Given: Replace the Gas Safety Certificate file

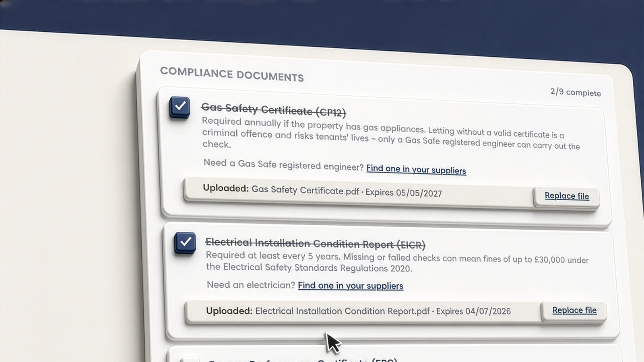Looking at the screenshot, I should point(567,196).
